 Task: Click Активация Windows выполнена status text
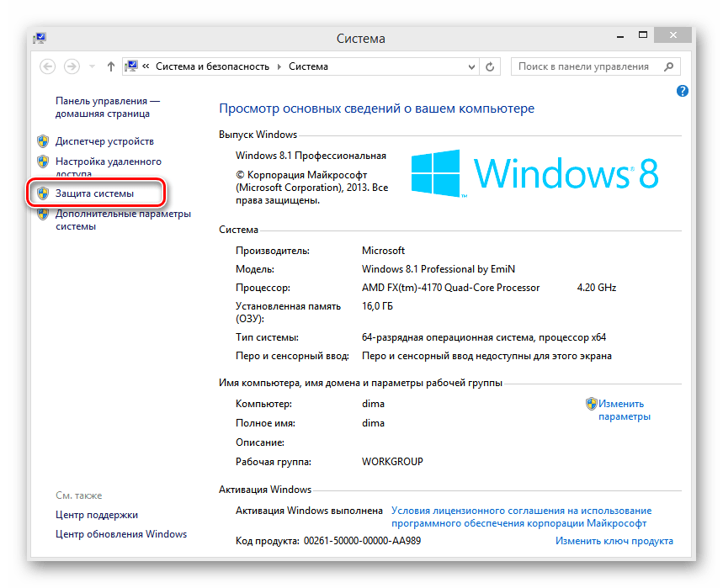pyautogui.click(x=309, y=511)
